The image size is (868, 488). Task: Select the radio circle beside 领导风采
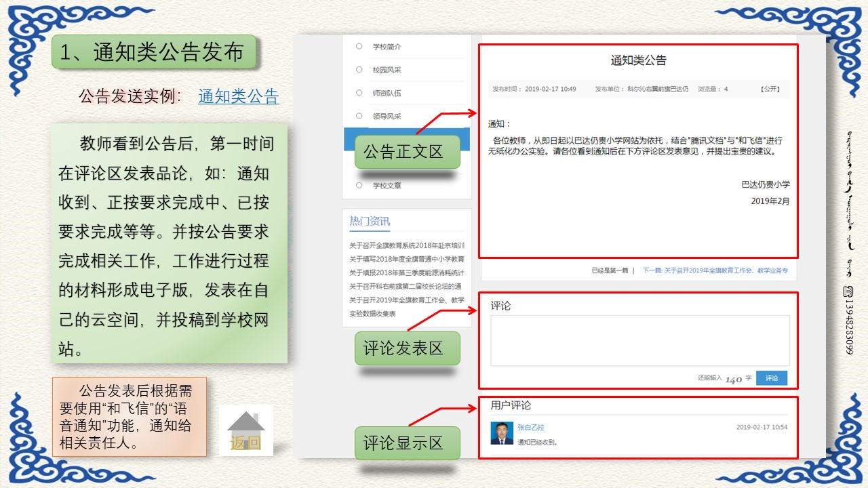pyautogui.click(x=359, y=116)
